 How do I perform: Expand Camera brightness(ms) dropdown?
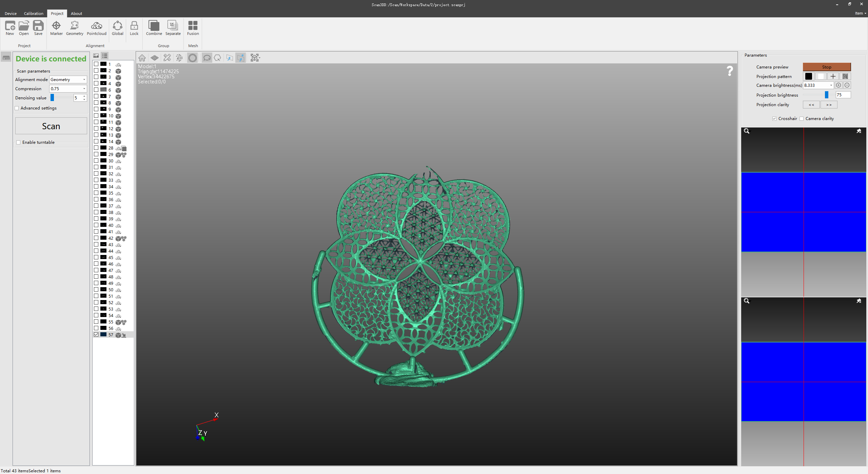(x=831, y=85)
